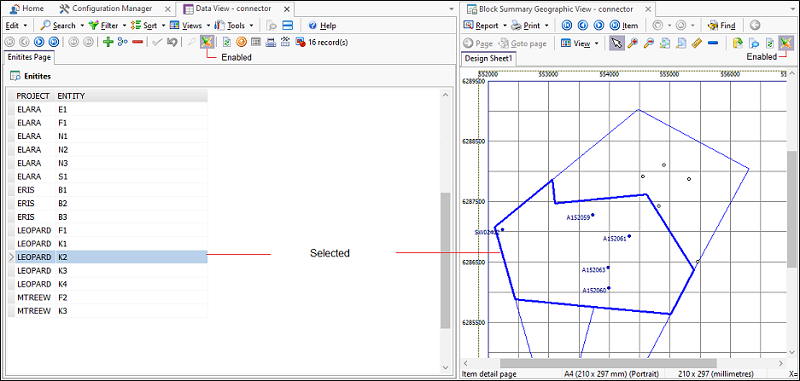This screenshot has width=800, height=381.
Task: Close Block Summary Geographic View tab
Action: pos(648,9)
